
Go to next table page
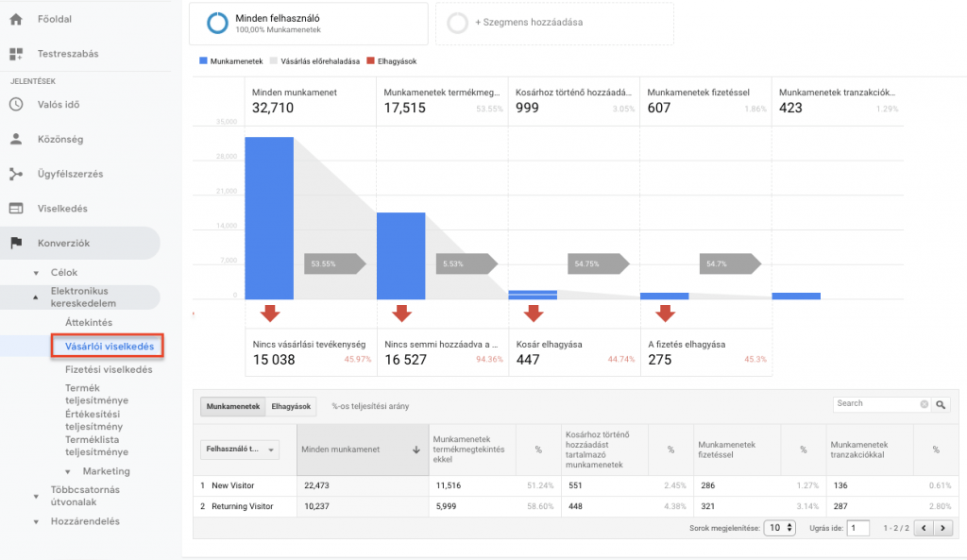click(x=943, y=528)
